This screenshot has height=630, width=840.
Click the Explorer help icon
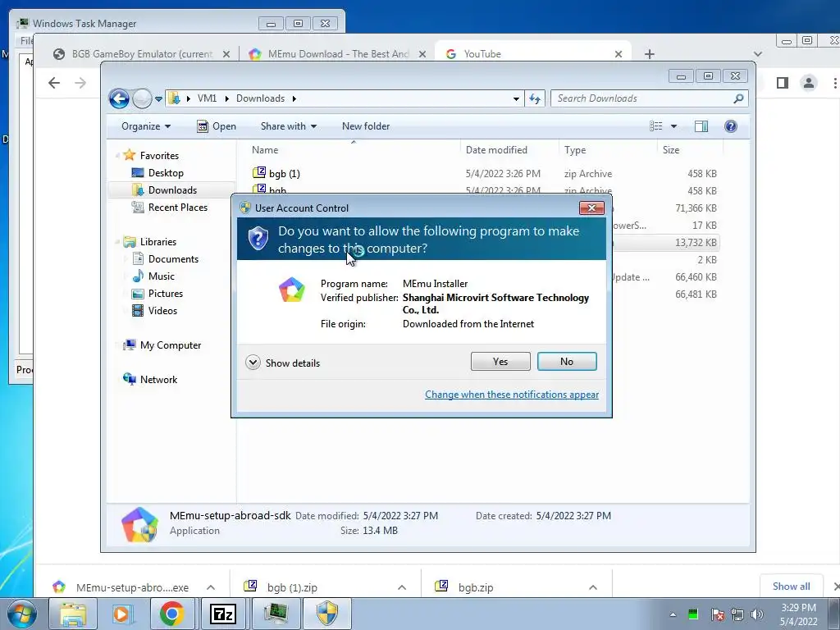[731, 126]
